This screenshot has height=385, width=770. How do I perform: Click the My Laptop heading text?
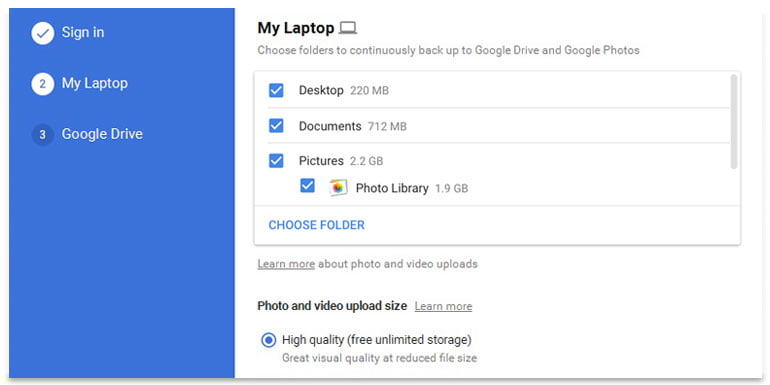coord(296,28)
